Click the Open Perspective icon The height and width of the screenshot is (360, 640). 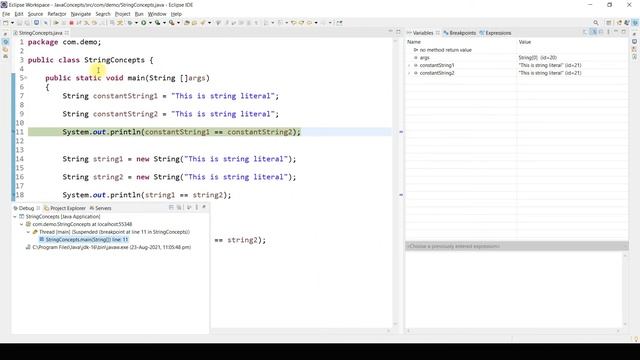tap(609, 23)
